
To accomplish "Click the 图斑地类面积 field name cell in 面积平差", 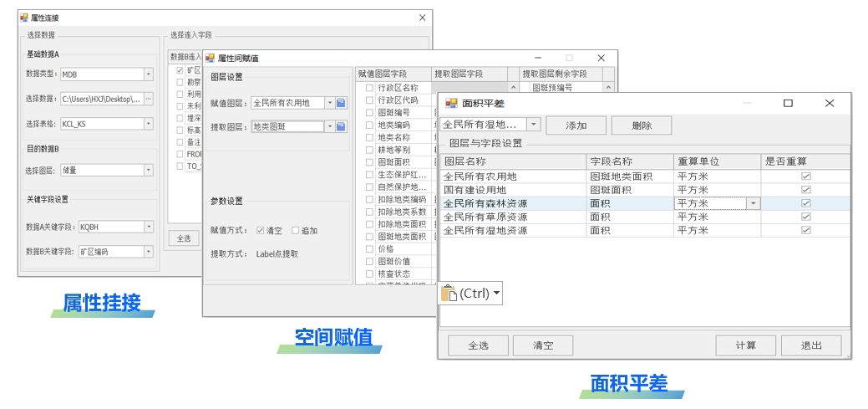I will pyautogui.click(x=630, y=176).
